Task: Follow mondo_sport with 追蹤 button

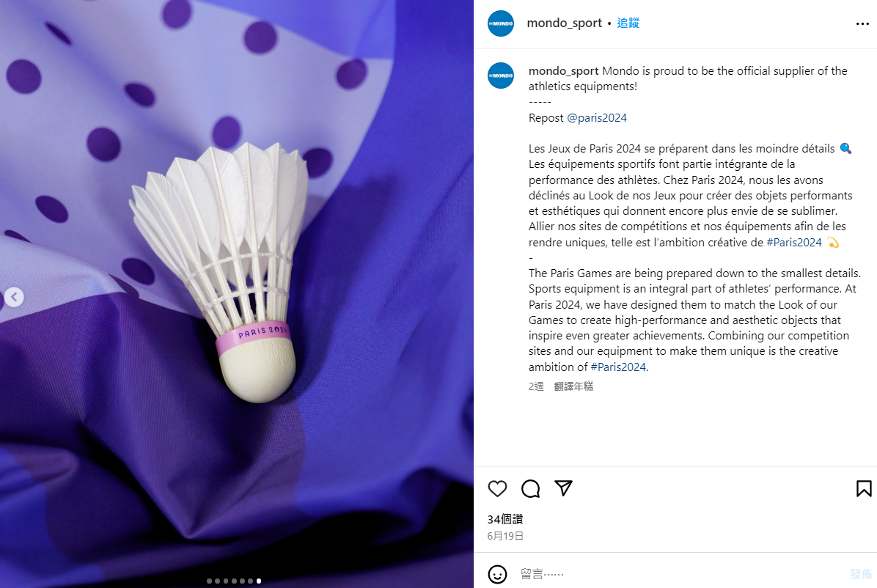Action: click(628, 23)
